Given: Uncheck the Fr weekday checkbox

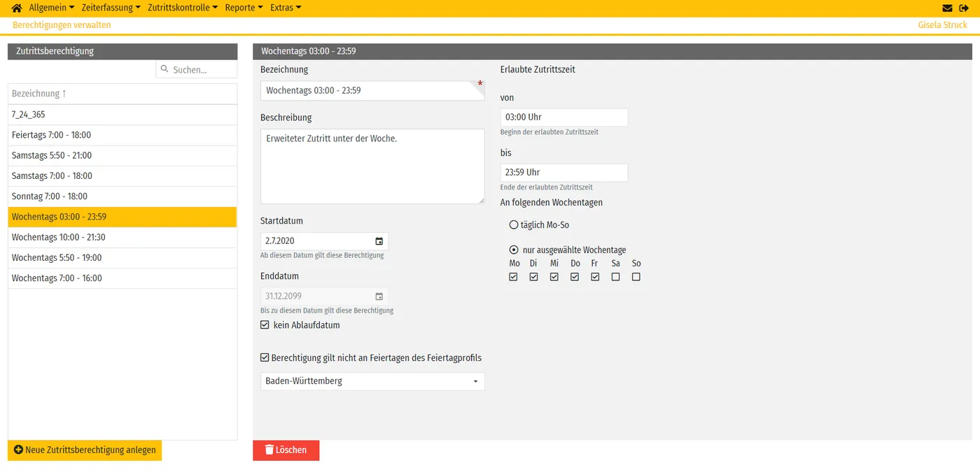Looking at the screenshot, I should 595,277.
